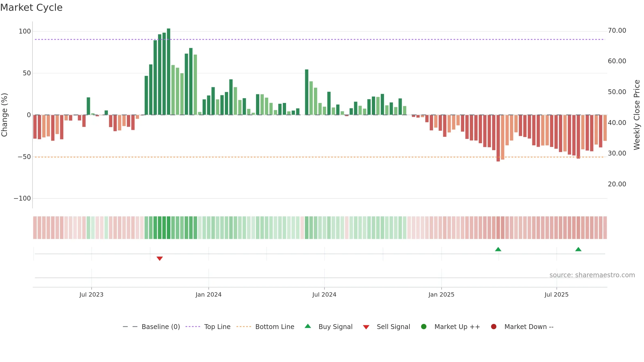Toggle the Market Down -- legend label
This screenshot has width=644, height=362.
tap(529, 327)
